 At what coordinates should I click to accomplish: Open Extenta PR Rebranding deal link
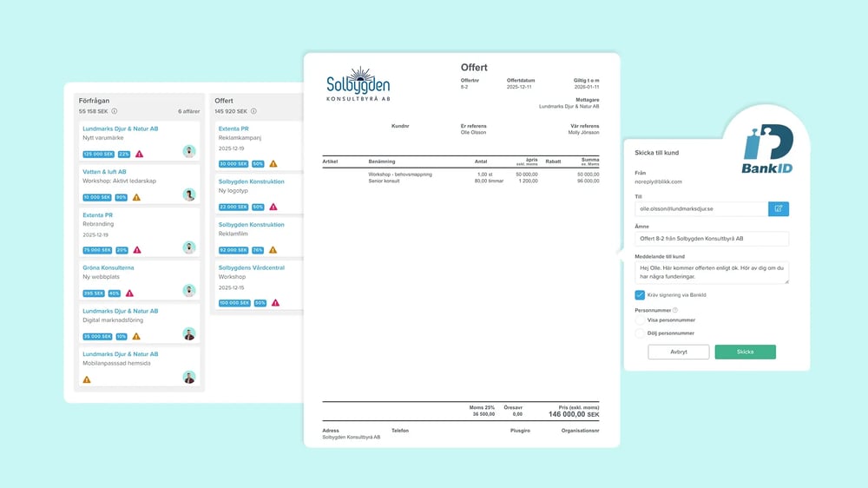pos(97,215)
